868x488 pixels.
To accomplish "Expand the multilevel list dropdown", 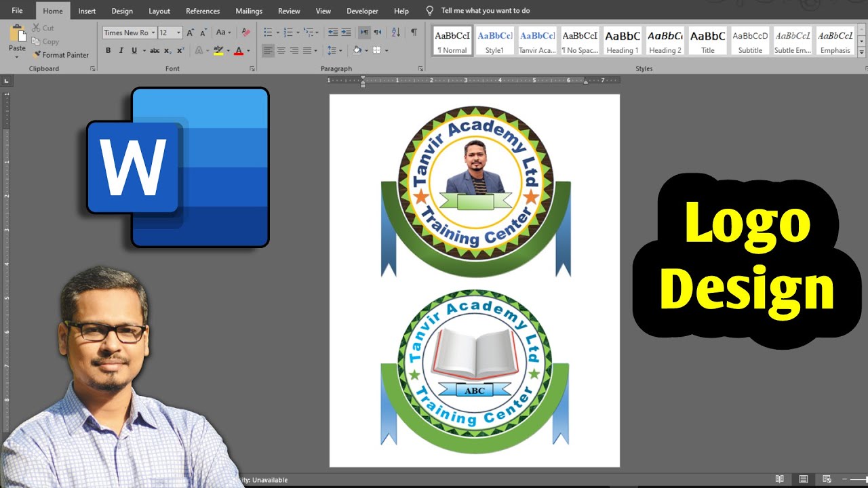I will pos(317,33).
